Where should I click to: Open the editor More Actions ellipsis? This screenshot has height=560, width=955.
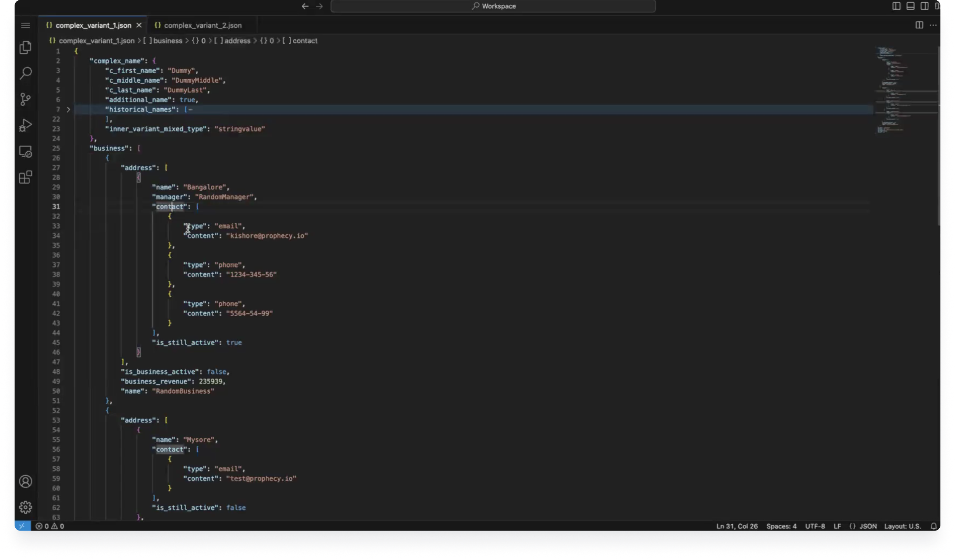pyautogui.click(x=933, y=25)
